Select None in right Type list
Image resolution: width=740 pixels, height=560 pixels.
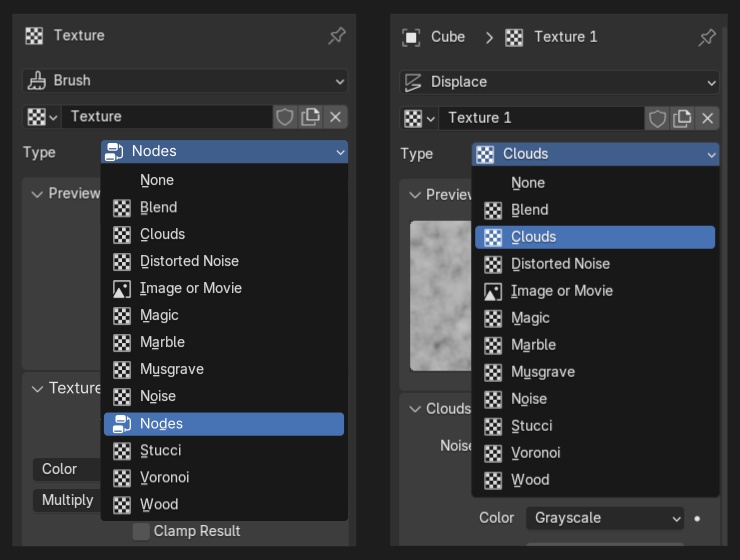click(x=595, y=183)
